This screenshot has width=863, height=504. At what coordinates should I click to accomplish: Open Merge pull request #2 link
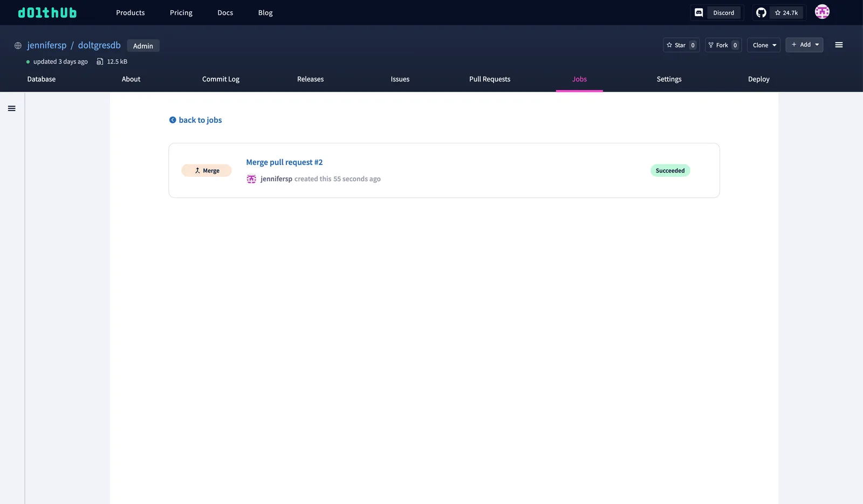point(284,162)
